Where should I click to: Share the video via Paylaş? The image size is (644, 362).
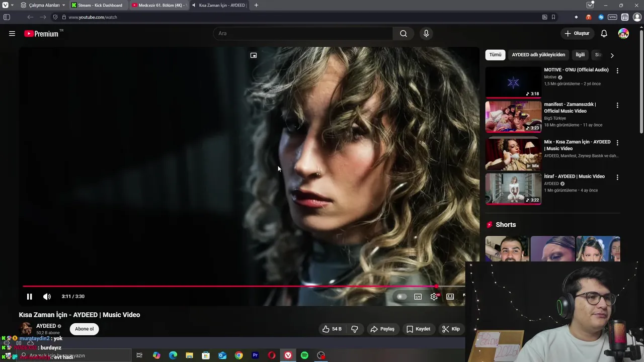[382, 329]
